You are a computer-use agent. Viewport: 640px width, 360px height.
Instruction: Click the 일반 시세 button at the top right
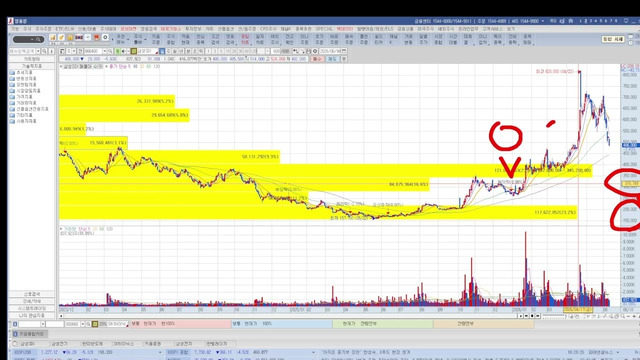(x=613, y=39)
